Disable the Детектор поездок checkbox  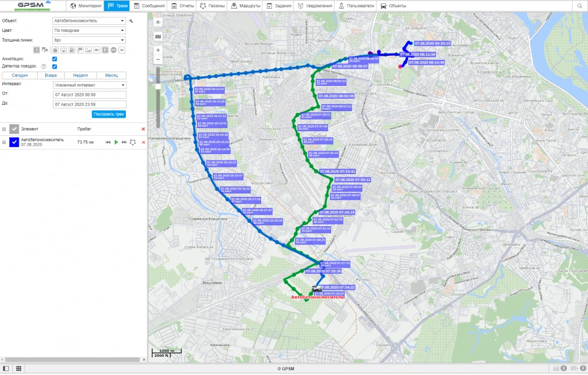point(55,66)
